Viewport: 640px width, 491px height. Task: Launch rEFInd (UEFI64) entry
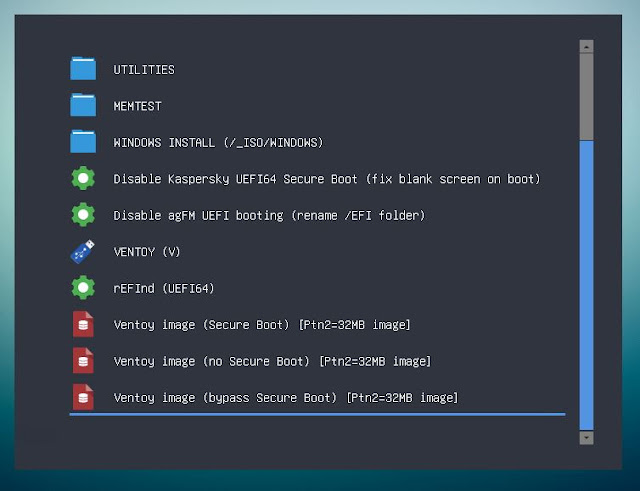click(164, 288)
